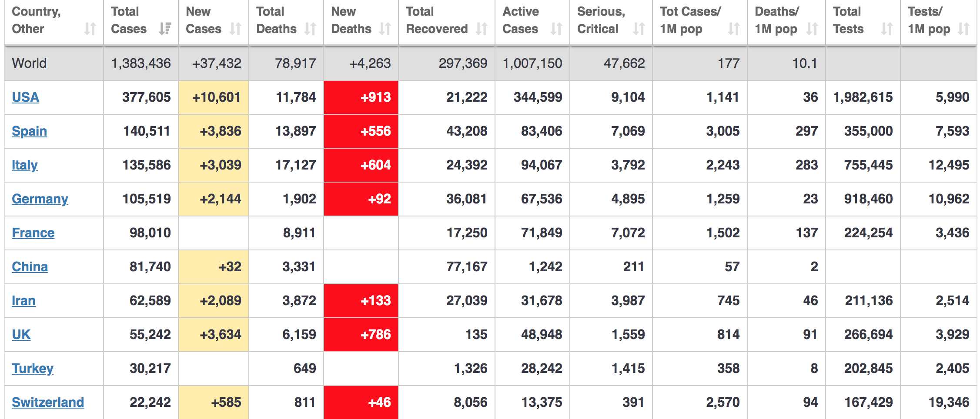Image resolution: width=980 pixels, height=419 pixels.
Task: Open the Italy country link
Action: [x=25, y=165]
